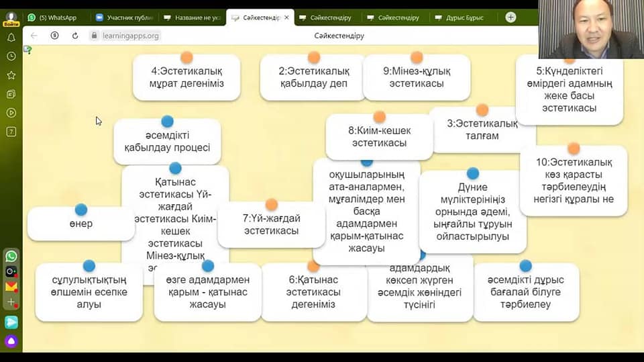Click the back arrow in browser toolbar

(34, 36)
